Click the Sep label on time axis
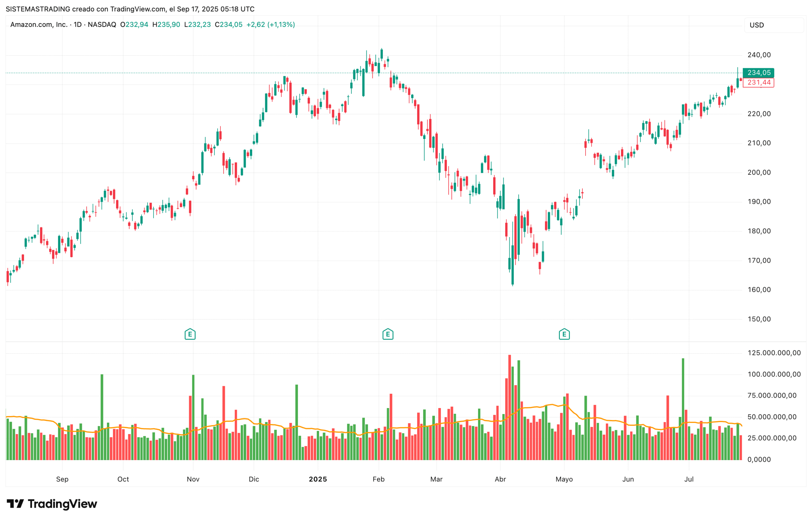This screenshot has height=521, width=812. [x=62, y=479]
